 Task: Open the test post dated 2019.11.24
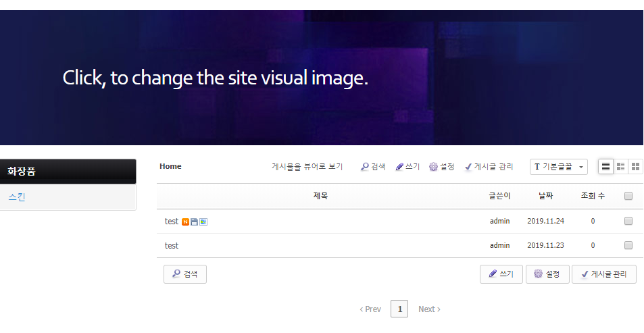[x=171, y=222]
